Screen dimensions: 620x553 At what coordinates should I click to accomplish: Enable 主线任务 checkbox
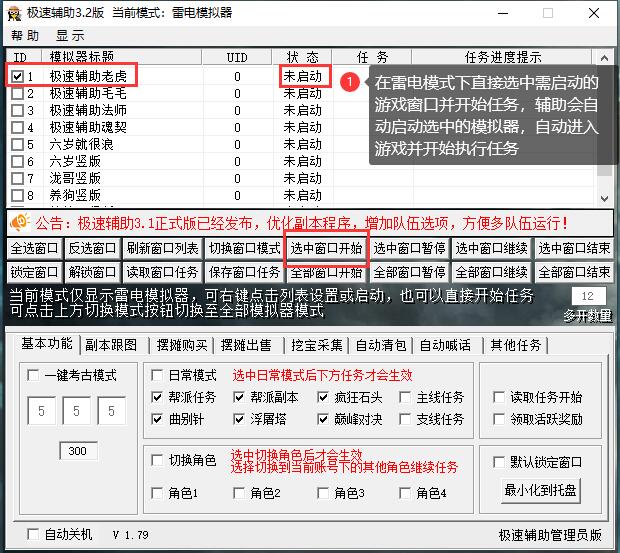click(405, 397)
